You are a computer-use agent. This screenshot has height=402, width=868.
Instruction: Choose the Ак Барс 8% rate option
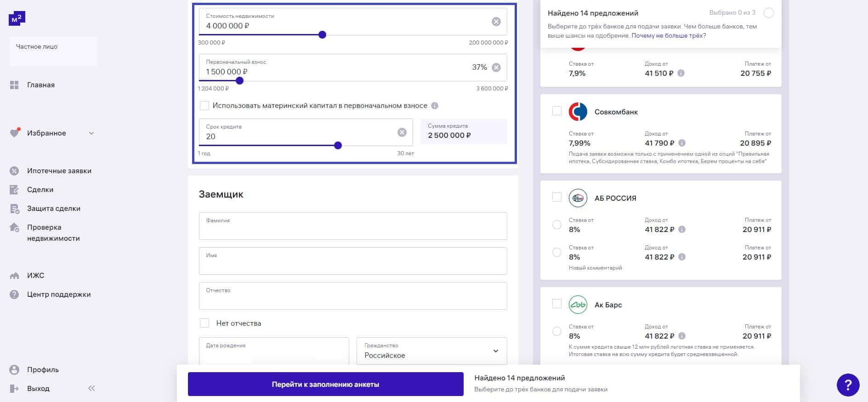point(557,331)
